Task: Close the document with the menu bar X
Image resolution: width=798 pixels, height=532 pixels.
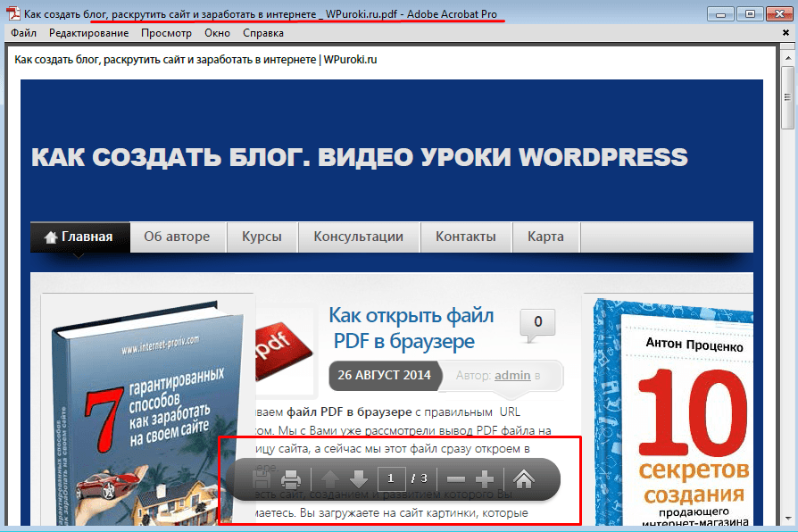Action: pos(786,33)
